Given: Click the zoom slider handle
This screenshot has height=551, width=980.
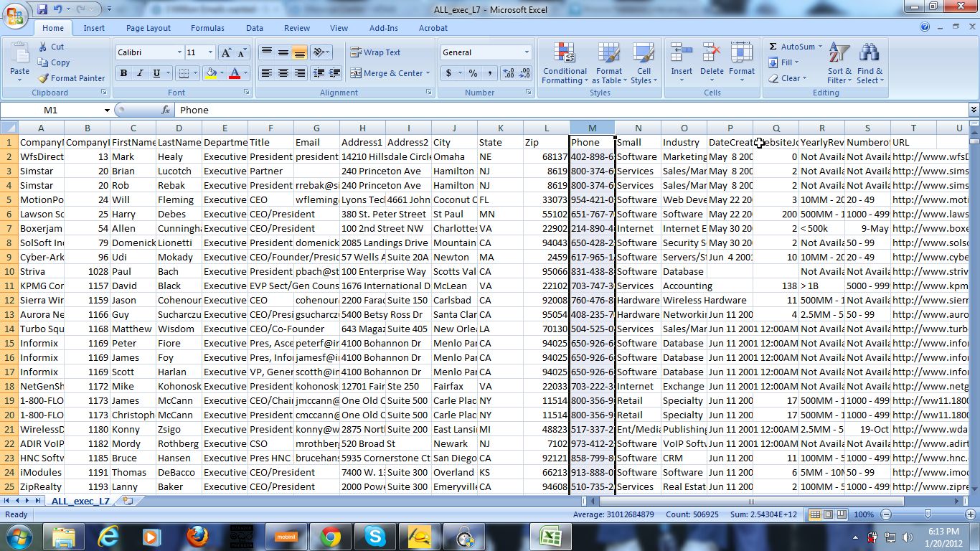Looking at the screenshot, I should click(x=928, y=514).
